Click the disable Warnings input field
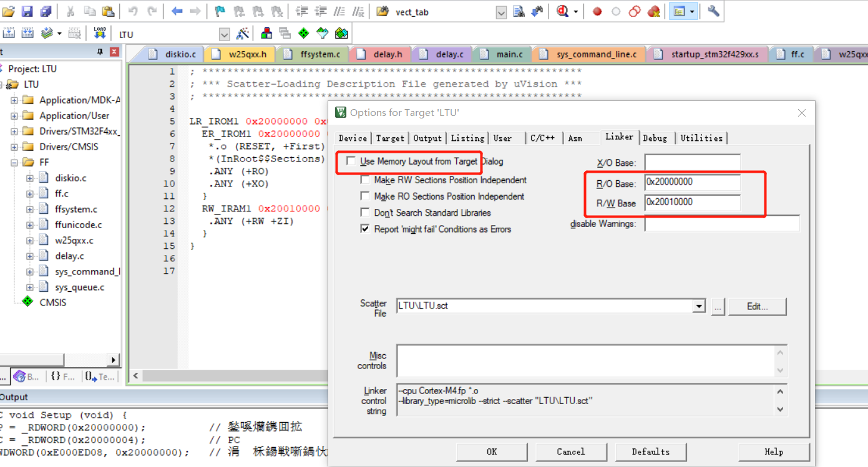868x467 pixels. tap(722, 223)
